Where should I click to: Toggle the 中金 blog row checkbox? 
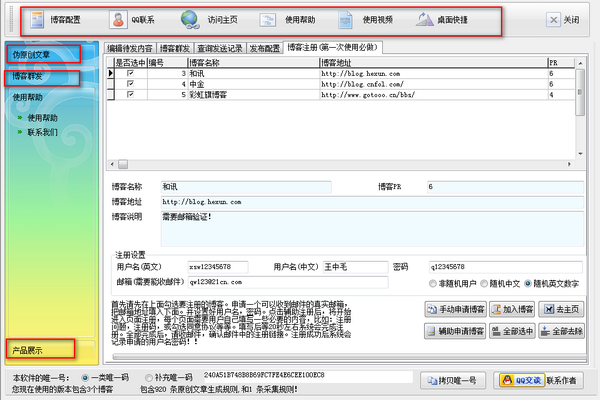click(x=130, y=83)
